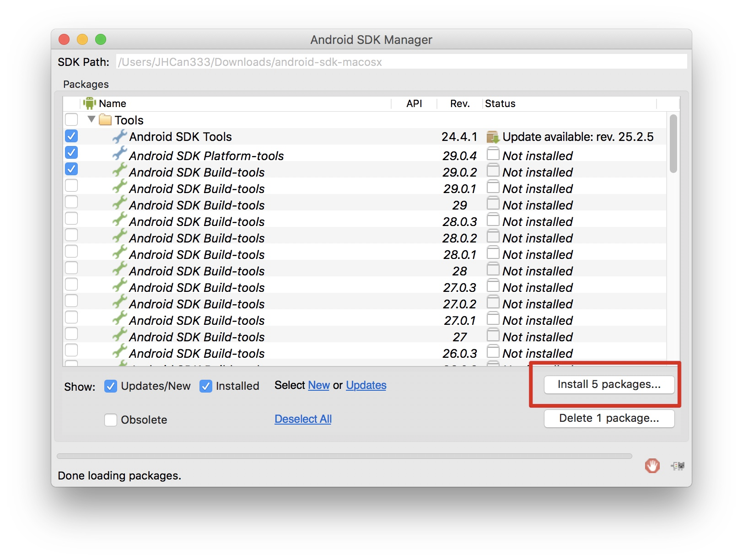Click the New selection link

point(319,385)
